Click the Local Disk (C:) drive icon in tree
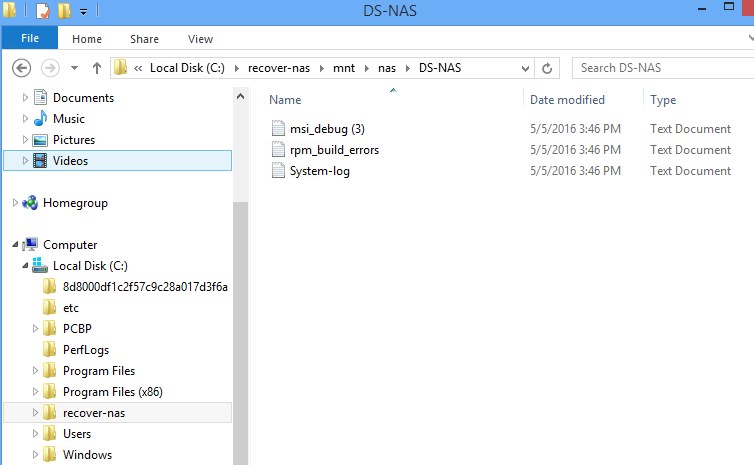Image resolution: width=754 pixels, height=465 pixels. (40, 265)
